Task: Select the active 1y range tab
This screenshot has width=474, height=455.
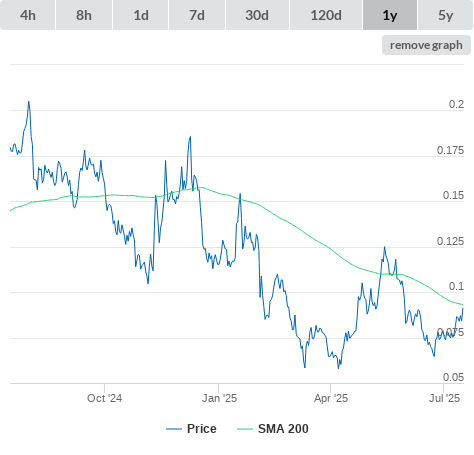Action: [x=390, y=15]
